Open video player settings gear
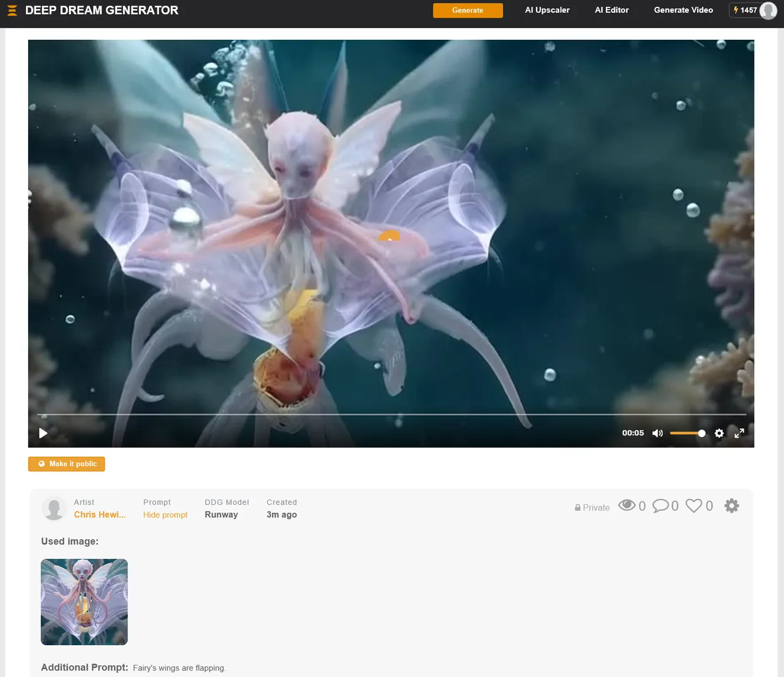 point(719,433)
